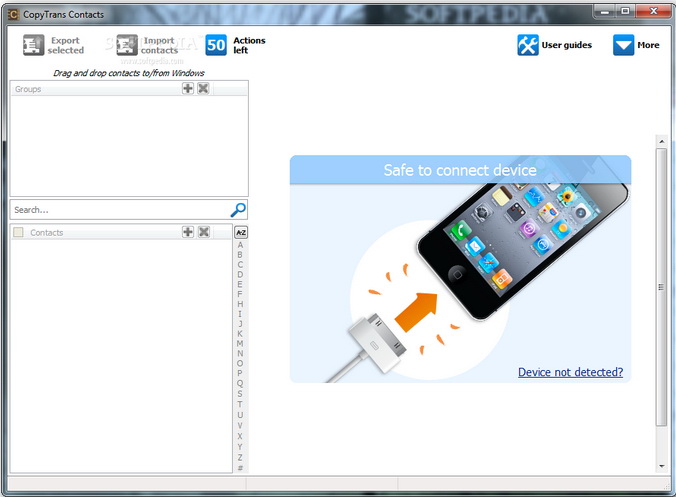The height and width of the screenshot is (497, 676).
Task: Click the CopyTrans Contacts title bar icon
Action: point(13,14)
